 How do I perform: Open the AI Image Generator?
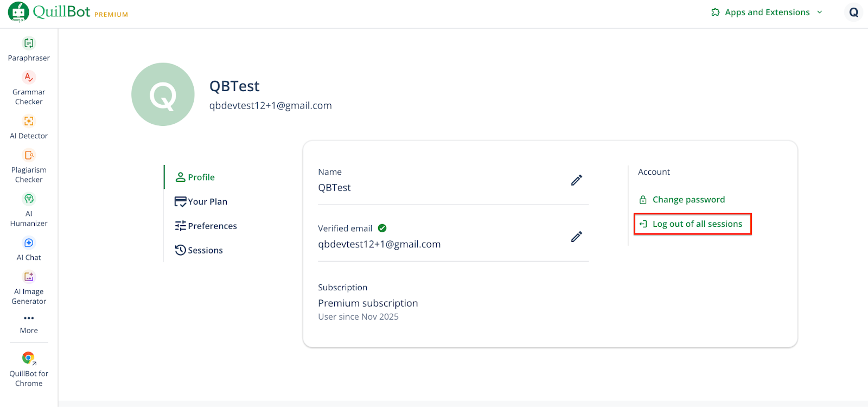click(x=29, y=288)
